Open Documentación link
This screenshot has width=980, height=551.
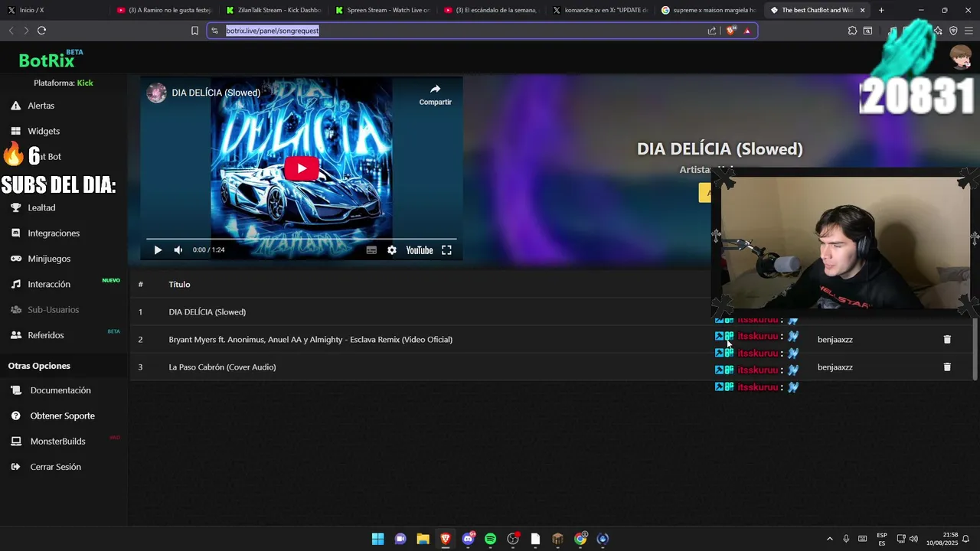pos(60,390)
